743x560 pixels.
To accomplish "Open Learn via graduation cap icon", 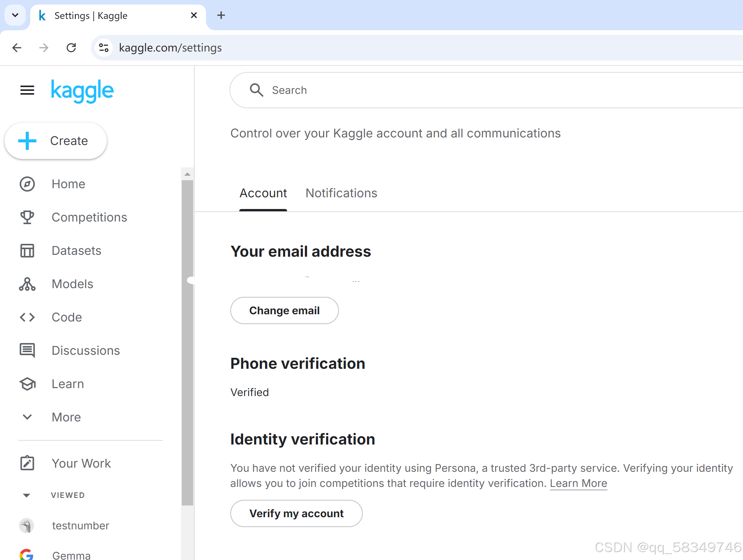I will tap(27, 384).
